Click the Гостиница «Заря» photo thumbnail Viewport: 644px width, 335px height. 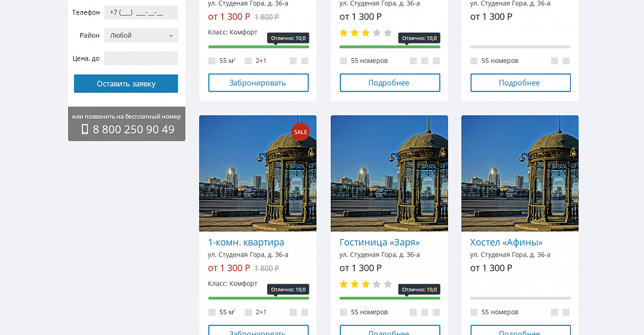389,173
